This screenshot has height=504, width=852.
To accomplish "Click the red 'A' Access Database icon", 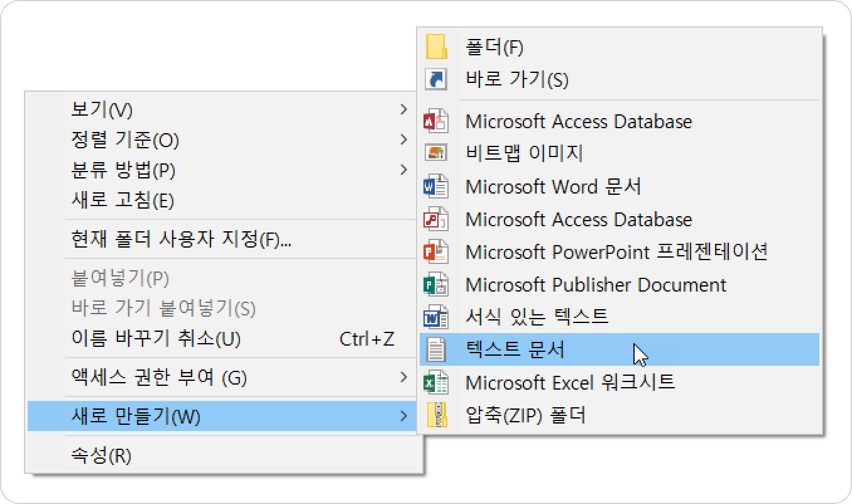I will 436,121.
